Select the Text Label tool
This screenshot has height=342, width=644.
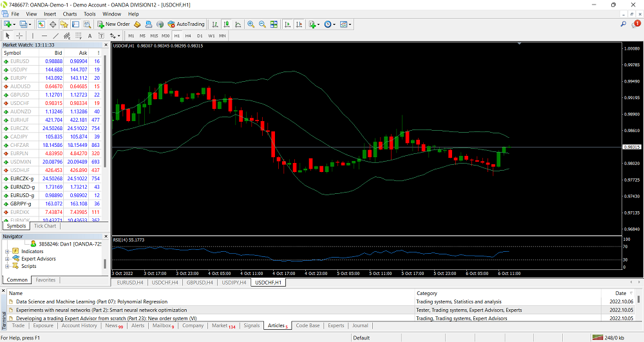point(101,35)
